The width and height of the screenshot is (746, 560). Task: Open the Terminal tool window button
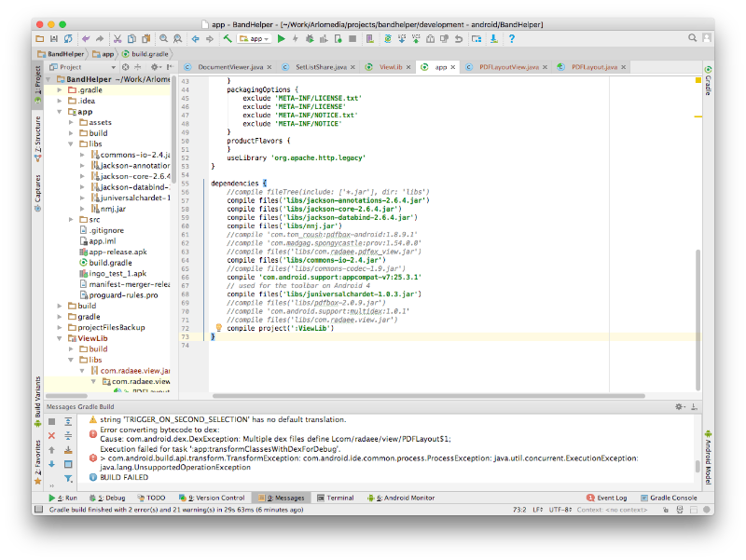pyautogui.click(x=335, y=498)
